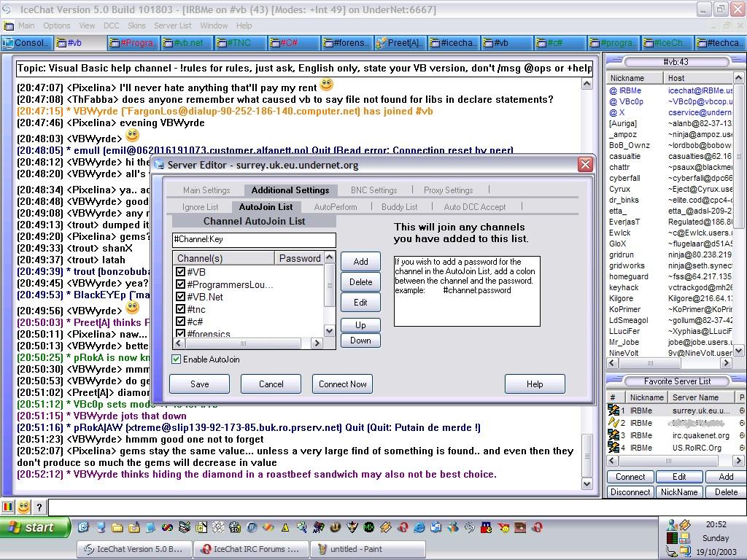Click the question mark help icon

39,507
